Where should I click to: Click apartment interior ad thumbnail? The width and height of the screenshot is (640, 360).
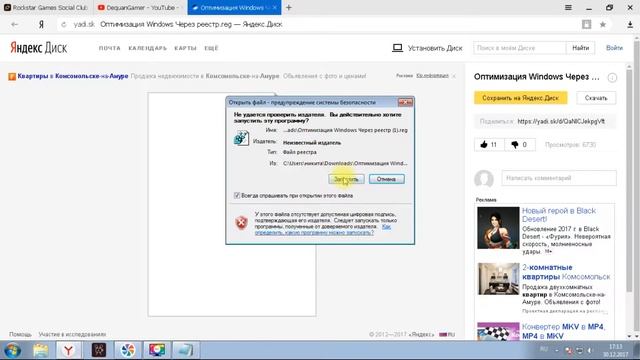click(x=498, y=279)
